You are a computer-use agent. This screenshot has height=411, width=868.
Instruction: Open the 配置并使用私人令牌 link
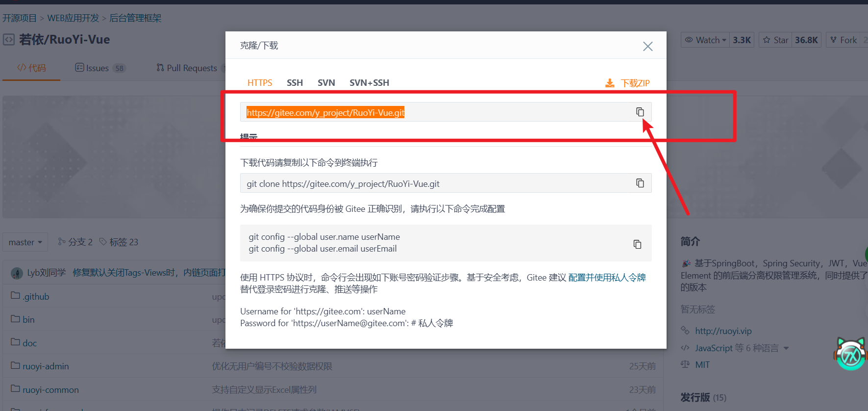pyautogui.click(x=607, y=278)
